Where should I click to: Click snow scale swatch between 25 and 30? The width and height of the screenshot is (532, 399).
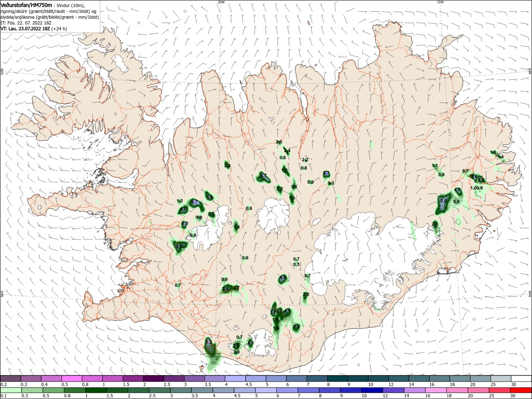(501, 379)
